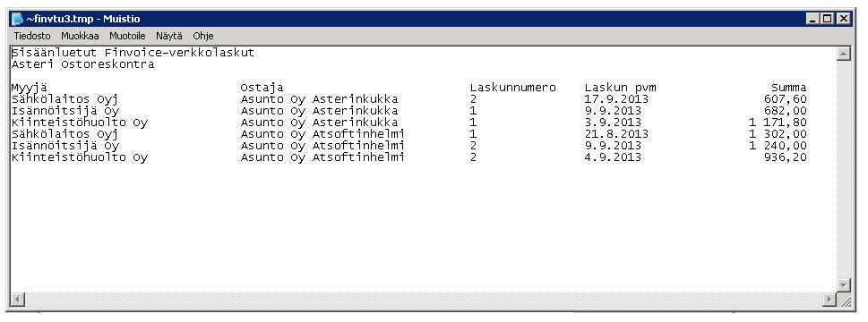This screenshot has width=868, height=322.
Task: Click the Notepad icon in title bar
Action: coord(18,19)
